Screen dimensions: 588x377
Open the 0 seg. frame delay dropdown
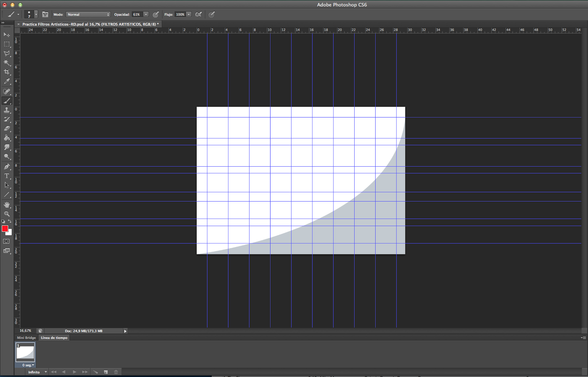tap(28, 365)
